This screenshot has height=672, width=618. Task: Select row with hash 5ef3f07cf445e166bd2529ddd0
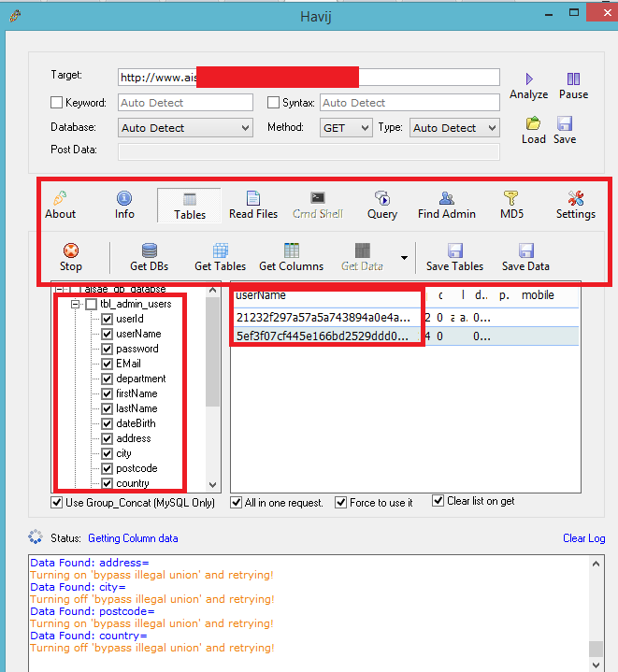(405, 336)
